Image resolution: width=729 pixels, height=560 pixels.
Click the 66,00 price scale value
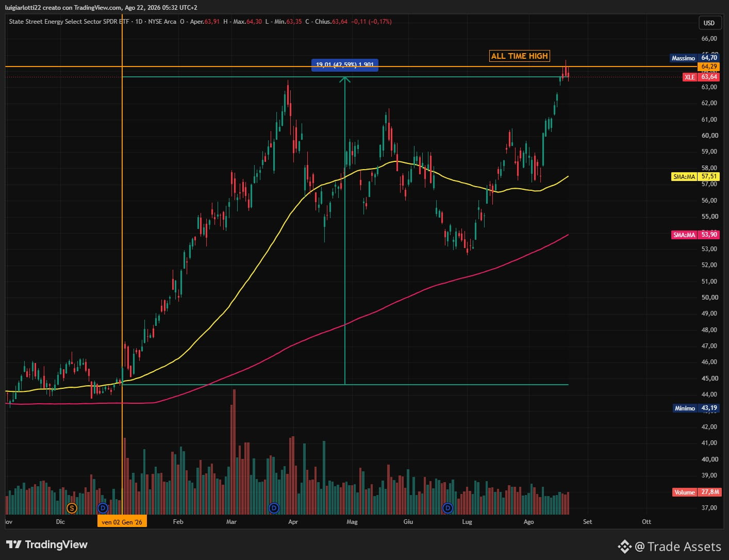pyautogui.click(x=709, y=39)
